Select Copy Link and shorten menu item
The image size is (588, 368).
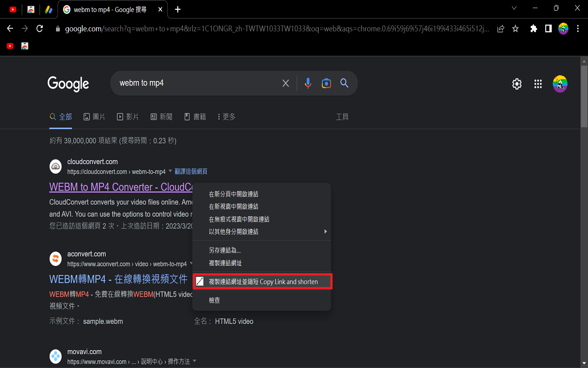(261, 282)
